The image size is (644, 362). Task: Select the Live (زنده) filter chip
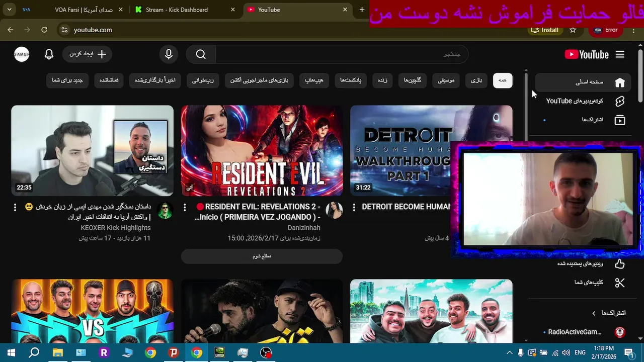pyautogui.click(x=382, y=80)
